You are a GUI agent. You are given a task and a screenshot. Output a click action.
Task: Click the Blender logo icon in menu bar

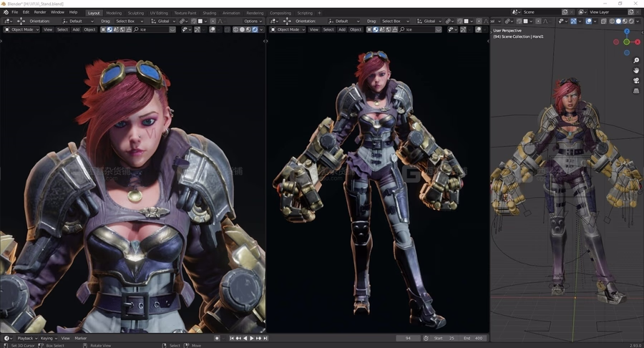click(6, 12)
